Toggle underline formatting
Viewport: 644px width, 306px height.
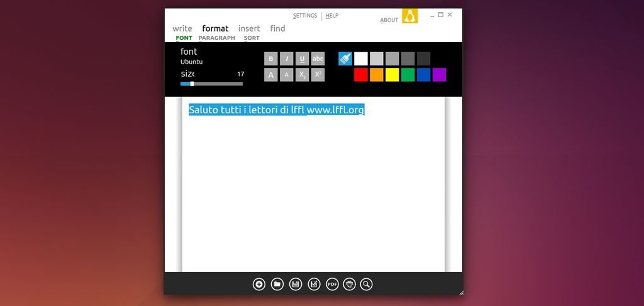(303, 59)
